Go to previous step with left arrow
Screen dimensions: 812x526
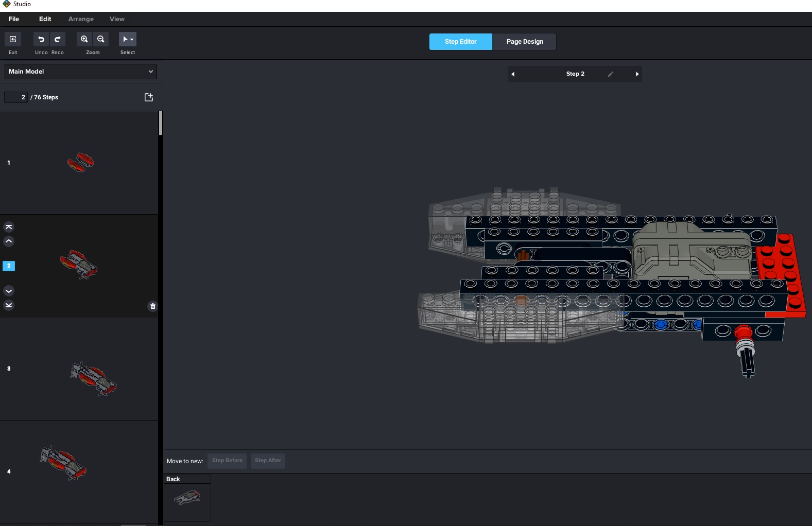(513, 74)
